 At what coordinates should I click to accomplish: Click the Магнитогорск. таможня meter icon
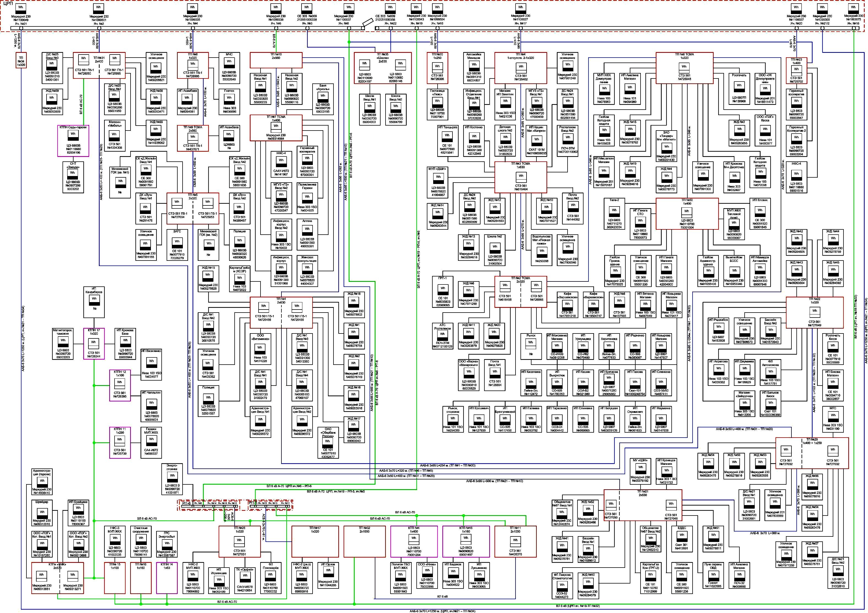tap(63, 341)
